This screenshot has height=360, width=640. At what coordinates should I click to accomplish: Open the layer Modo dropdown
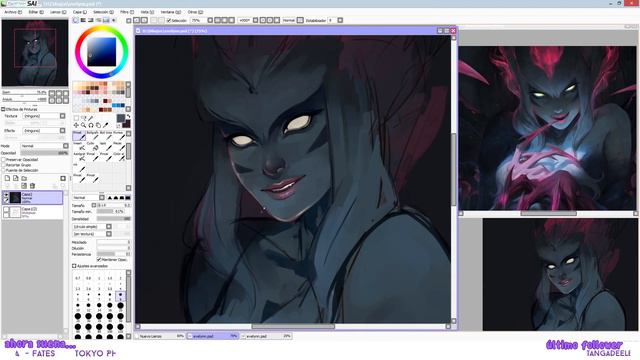point(44,146)
